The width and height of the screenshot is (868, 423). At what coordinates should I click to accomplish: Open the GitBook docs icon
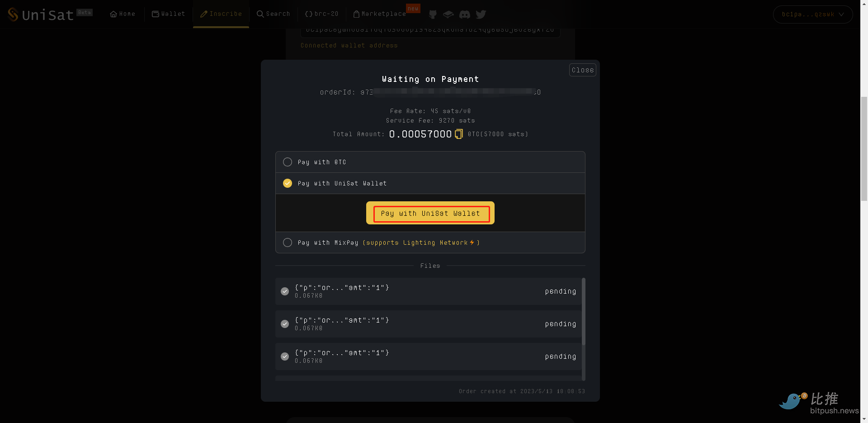(448, 14)
